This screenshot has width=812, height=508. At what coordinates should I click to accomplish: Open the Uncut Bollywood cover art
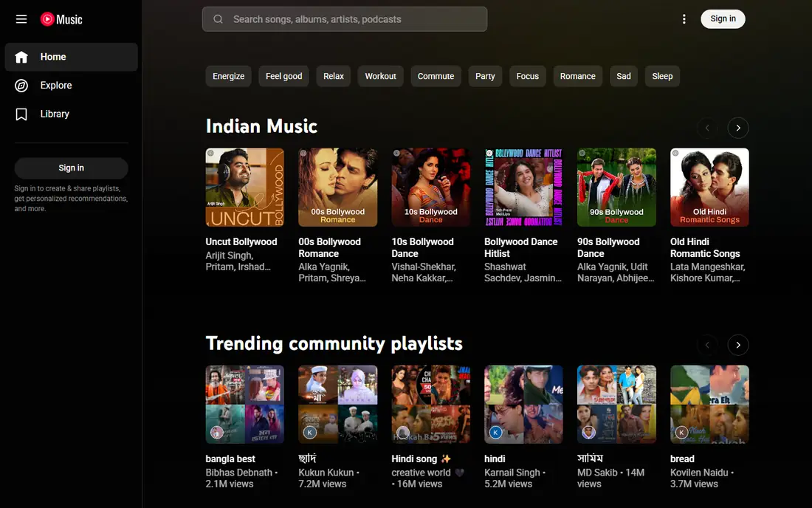pos(245,188)
